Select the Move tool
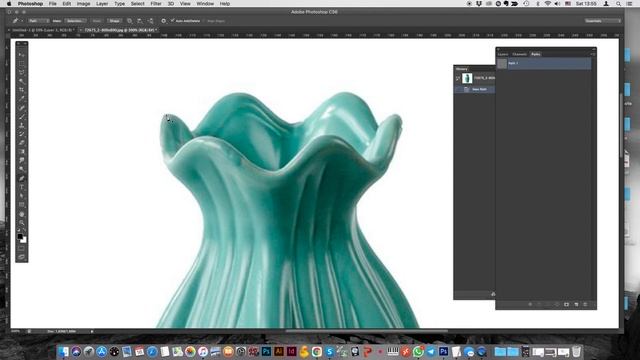Screen dimensions: 640x360 point(22,55)
